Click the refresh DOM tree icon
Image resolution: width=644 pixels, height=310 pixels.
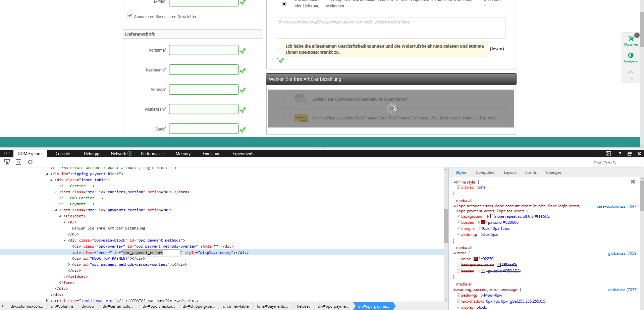point(30,162)
